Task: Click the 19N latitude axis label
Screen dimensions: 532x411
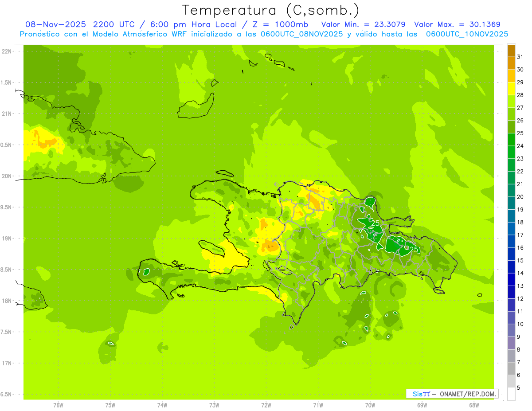Action: 7,239
